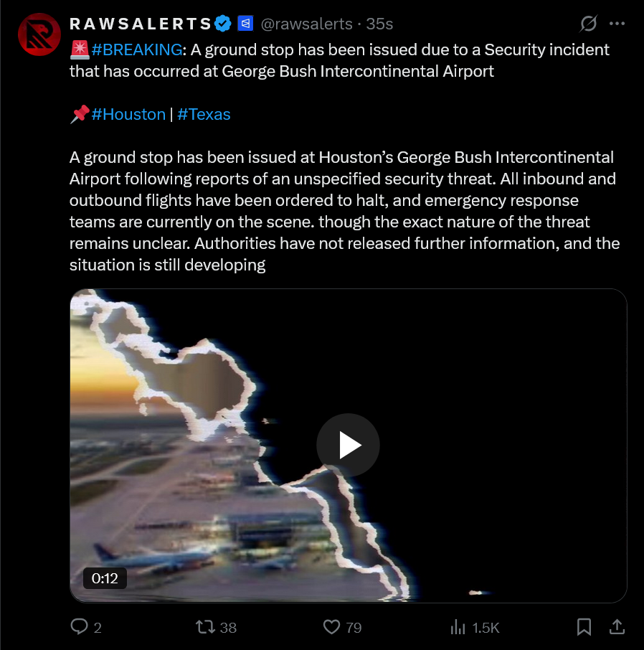This screenshot has height=650, width=644.
Task: Click the blue affiliate badge next to name
Action: tap(245, 24)
